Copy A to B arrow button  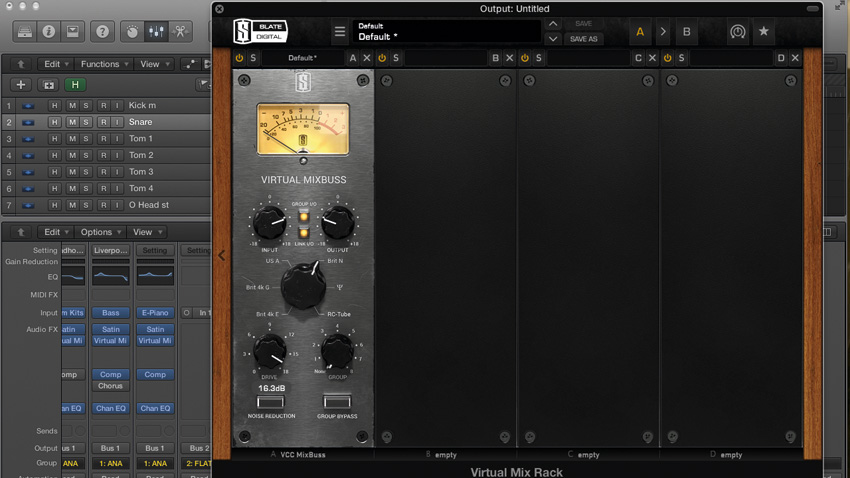(663, 32)
